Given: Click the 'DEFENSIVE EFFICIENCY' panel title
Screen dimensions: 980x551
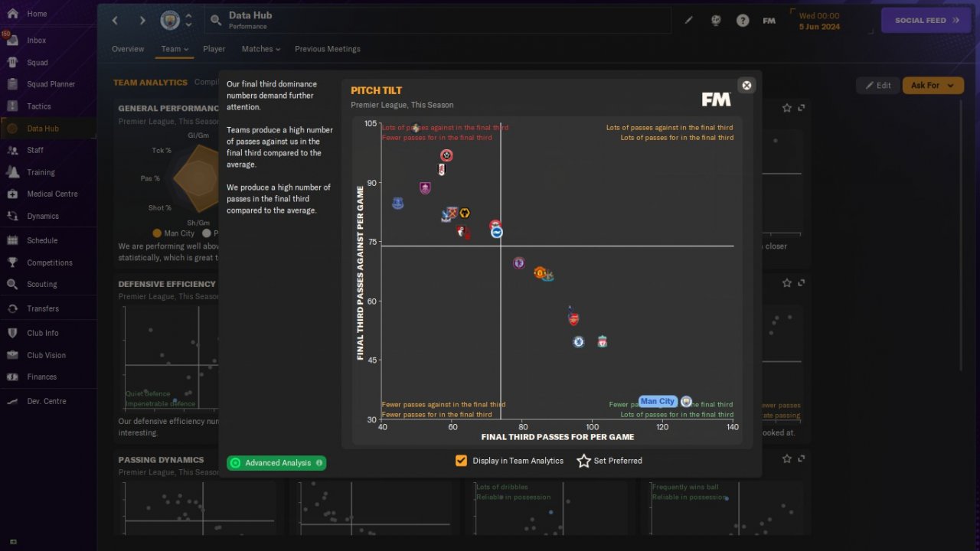Looking at the screenshot, I should pyautogui.click(x=167, y=284).
